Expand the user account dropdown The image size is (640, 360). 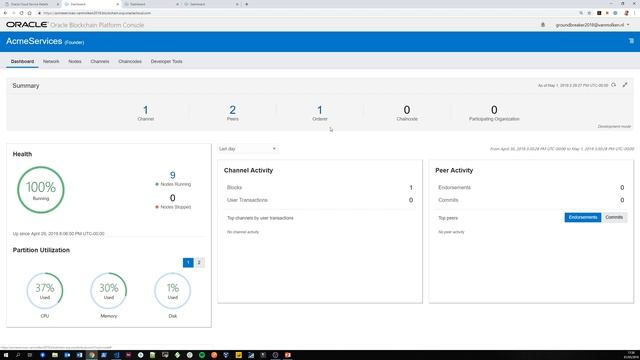(592, 25)
